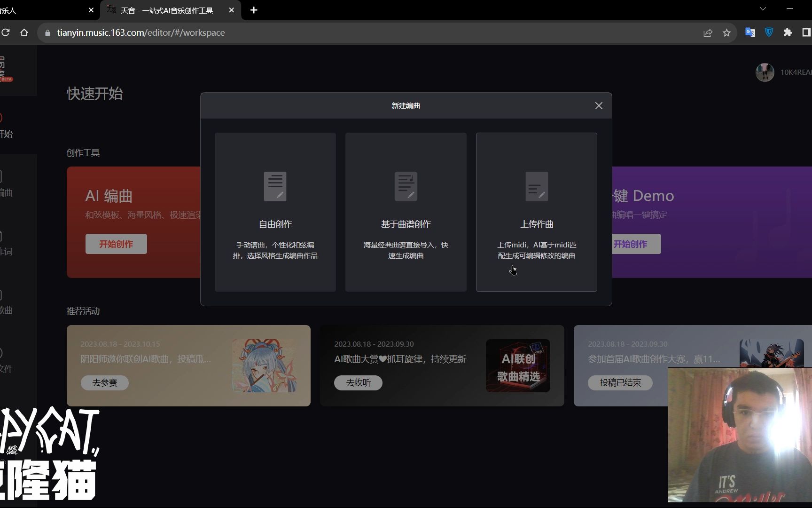Viewport: 812px width, 508px height.
Task: Select the 自由创作 card
Action: (275, 212)
